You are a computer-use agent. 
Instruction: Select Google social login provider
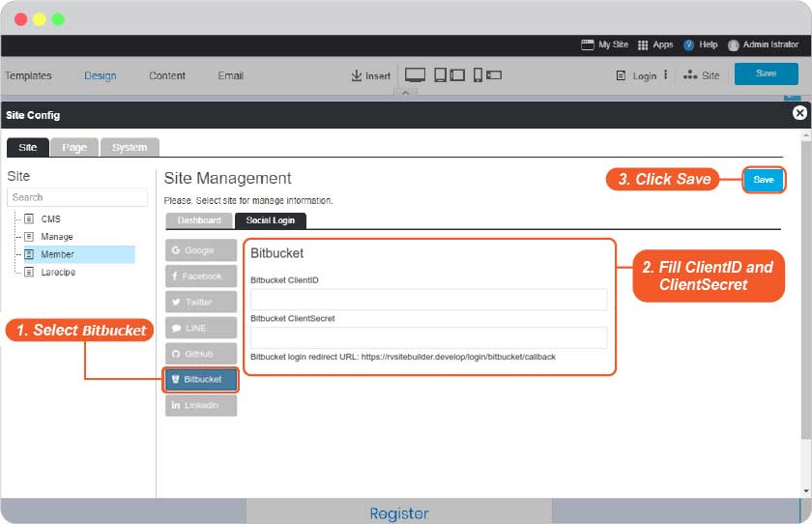point(201,250)
